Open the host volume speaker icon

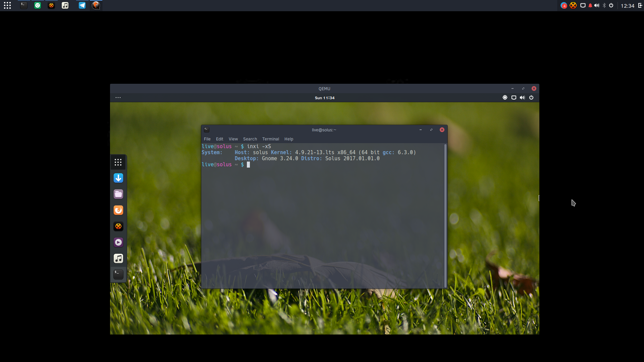click(x=597, y=5)
